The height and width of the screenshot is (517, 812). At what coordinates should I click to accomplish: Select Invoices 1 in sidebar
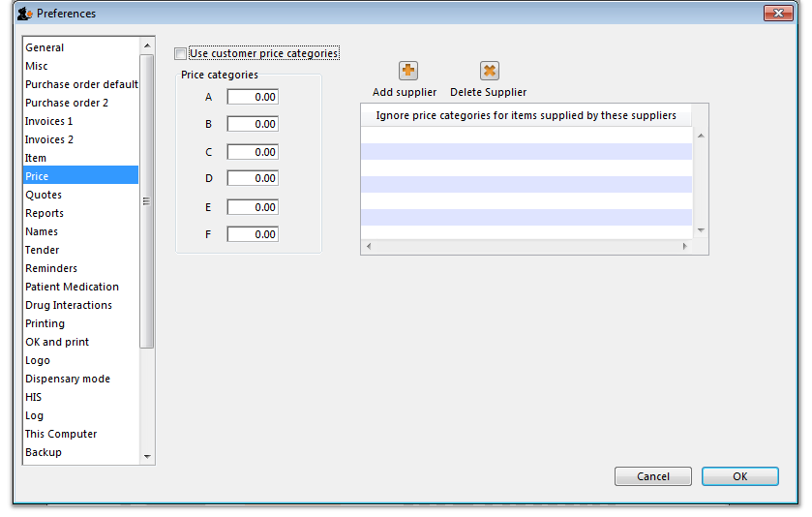(49, 121)
